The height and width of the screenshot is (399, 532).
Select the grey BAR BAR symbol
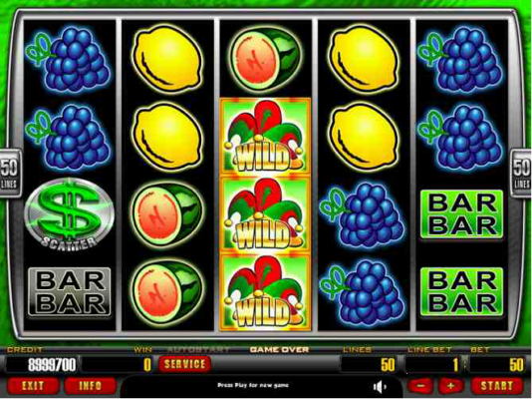(x=69, y=292)
